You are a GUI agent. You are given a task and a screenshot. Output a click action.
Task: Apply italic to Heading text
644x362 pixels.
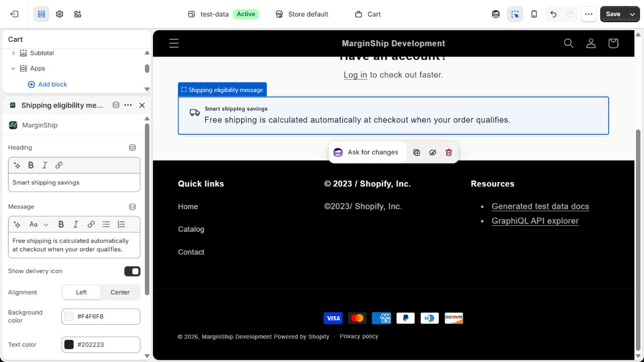point(45,165)
